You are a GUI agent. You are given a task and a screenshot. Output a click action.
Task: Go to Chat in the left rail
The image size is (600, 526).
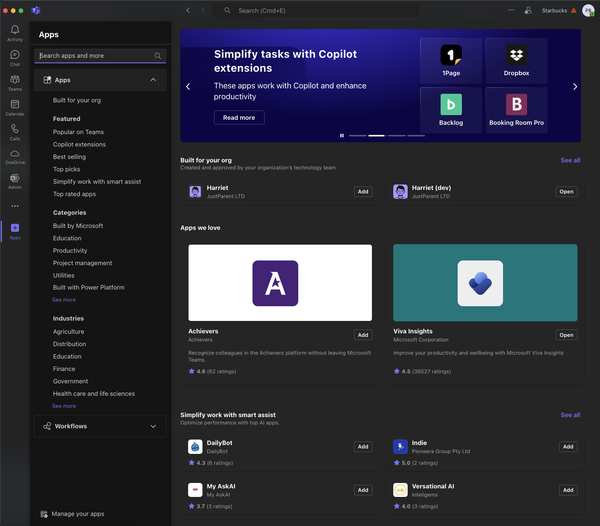coord(14,56)
